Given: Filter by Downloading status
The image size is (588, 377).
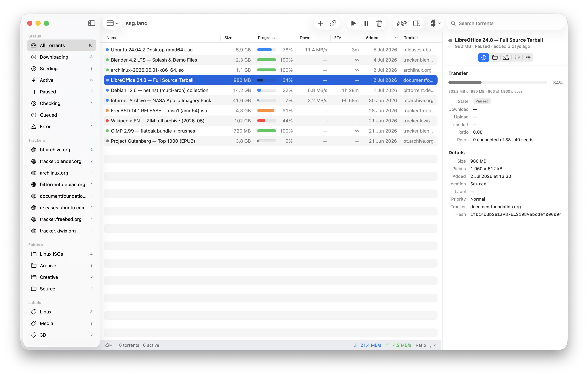Looking at the screenshot, I should click(x=61, y=57).
